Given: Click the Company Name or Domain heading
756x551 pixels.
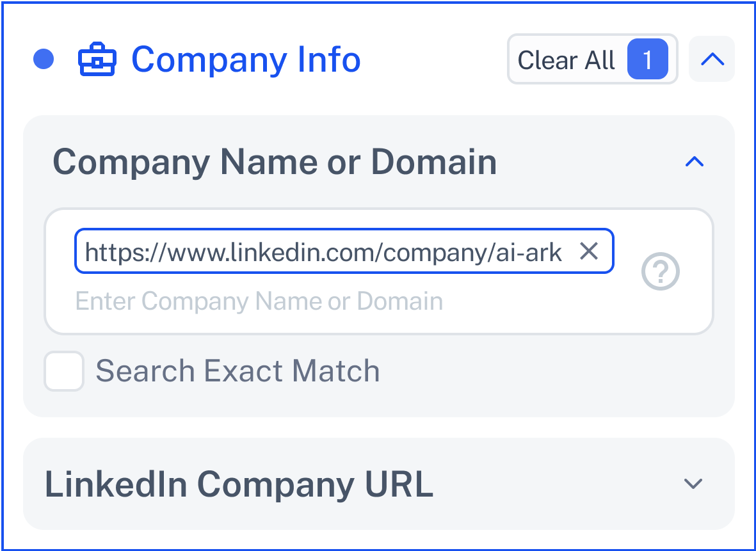Looking at the screenshot, I should pyautogui.click(x=275, y=163).
